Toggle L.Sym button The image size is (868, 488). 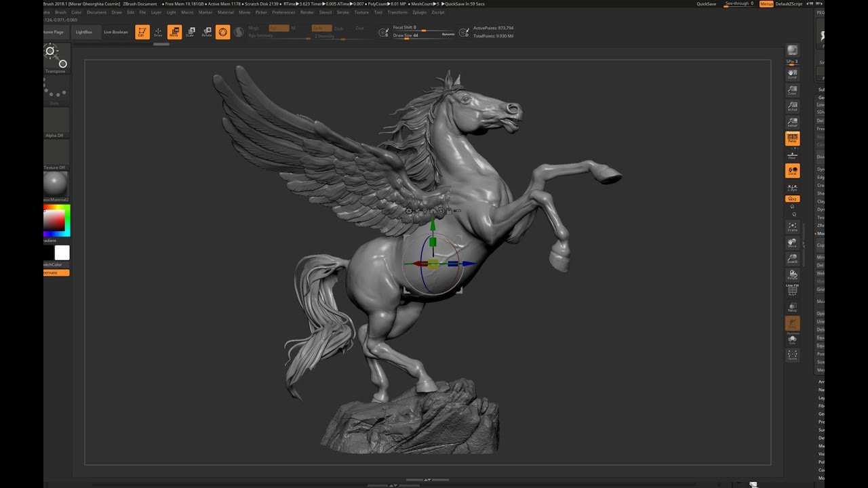792,187
